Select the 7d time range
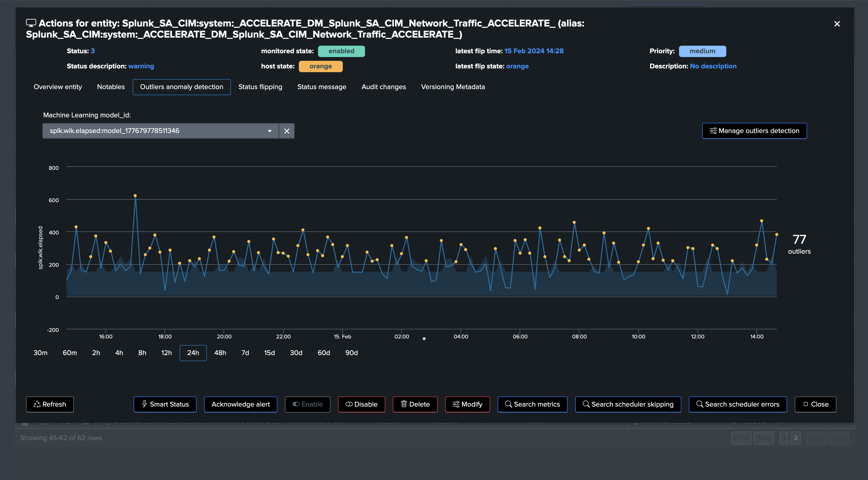 coord(245,353)
